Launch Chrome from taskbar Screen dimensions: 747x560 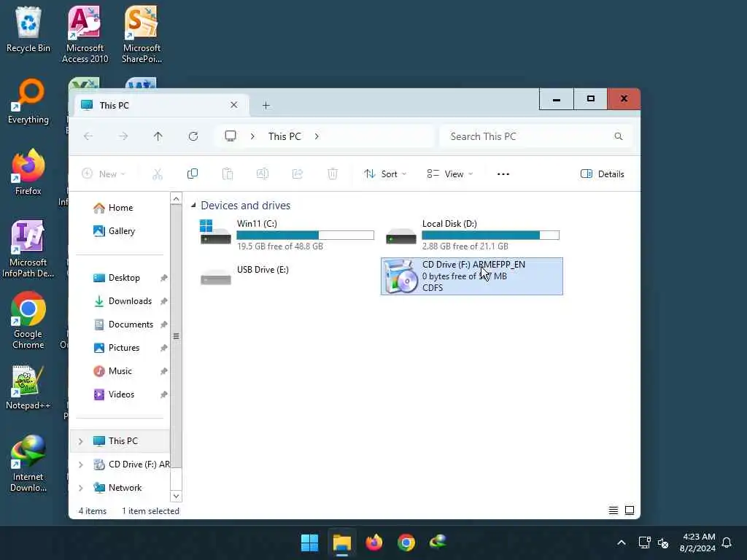click(406, 542)
